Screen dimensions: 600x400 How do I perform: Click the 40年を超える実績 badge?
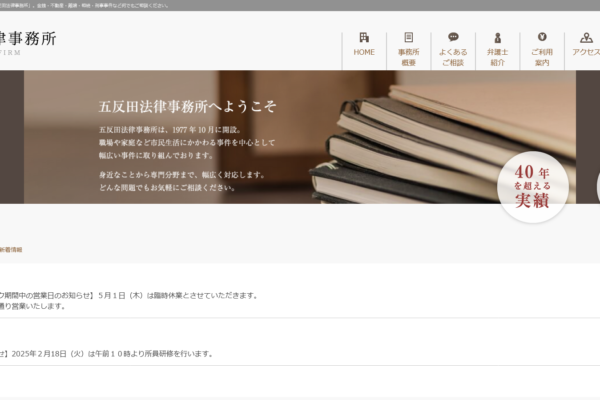coord(533,187)
